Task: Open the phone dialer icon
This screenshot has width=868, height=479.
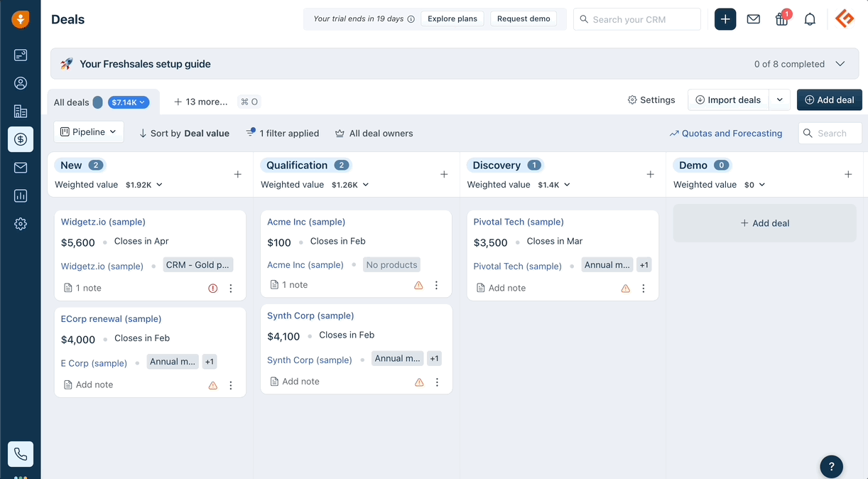Action: pos(21,454)
